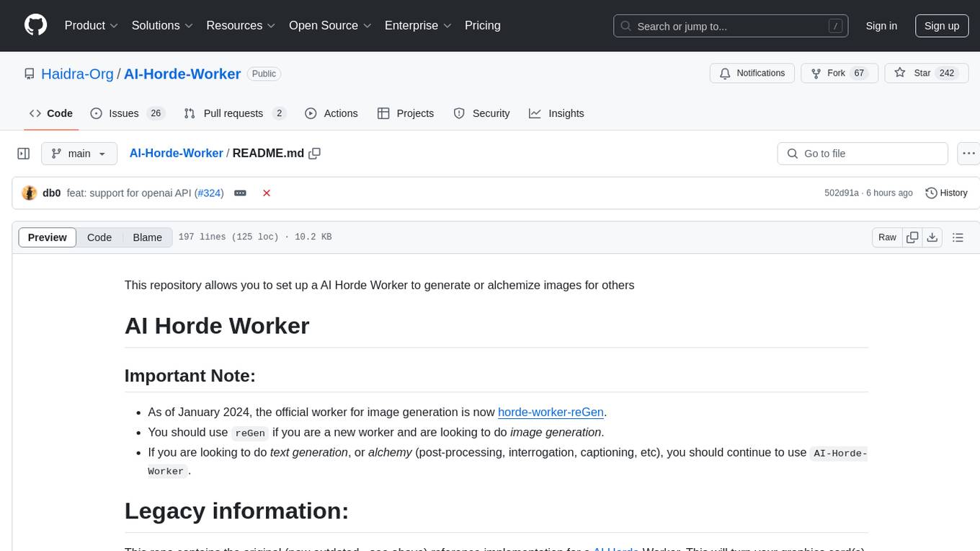Click the 'Legacy information:' heading
The image size is (980, 551).
(x=237, y=511)
